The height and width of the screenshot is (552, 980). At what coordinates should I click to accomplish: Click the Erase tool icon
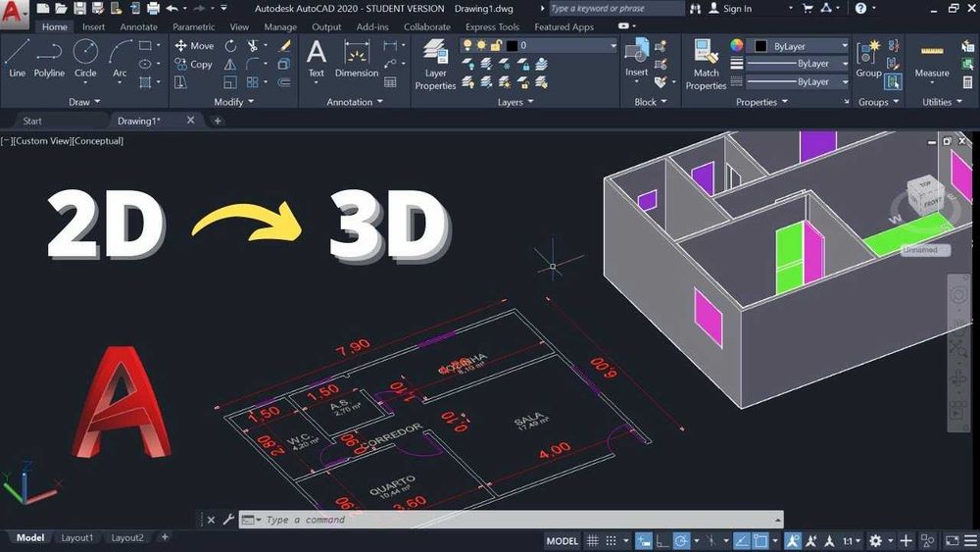(x=284, y=46)
